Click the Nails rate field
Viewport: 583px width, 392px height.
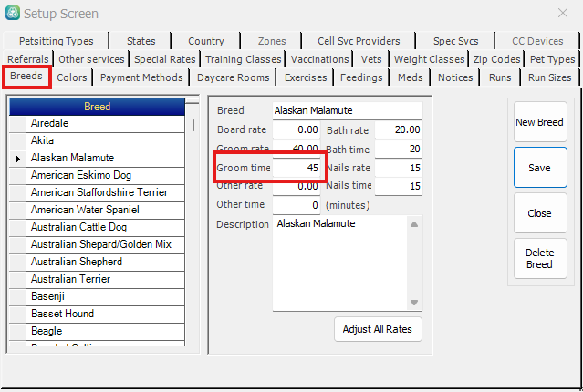pos(399,168)
